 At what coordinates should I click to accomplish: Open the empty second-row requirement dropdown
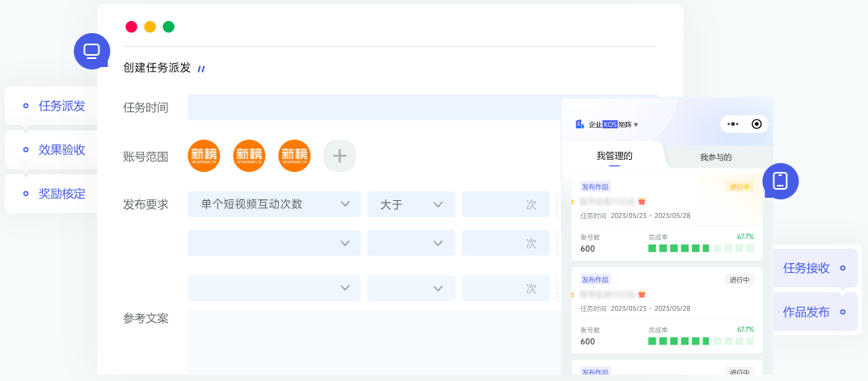[x=274, y=243]
